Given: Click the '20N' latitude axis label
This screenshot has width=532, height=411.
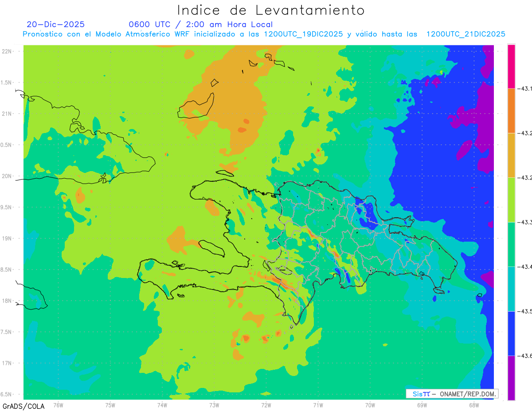Looking at the screenshot, I should (8, 176).
